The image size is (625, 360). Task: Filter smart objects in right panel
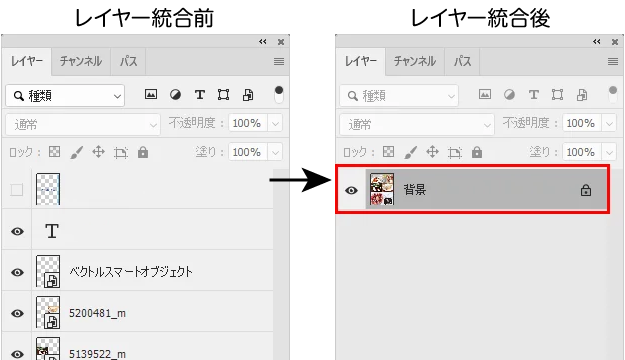point(582,95)
